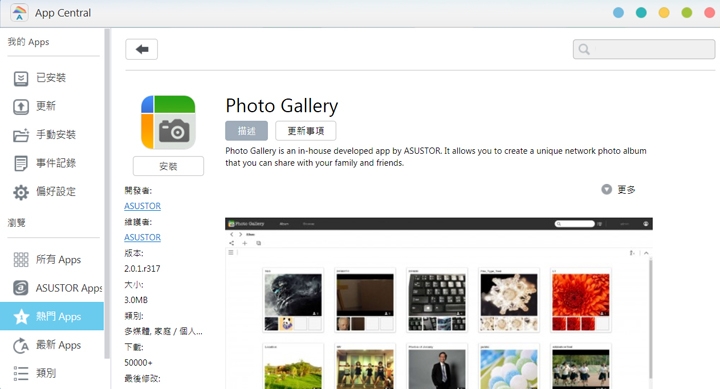This screenshot has height=389, width=720.
Task: Click the category text 多媒體, 家庭
Action: click(163, 331)
